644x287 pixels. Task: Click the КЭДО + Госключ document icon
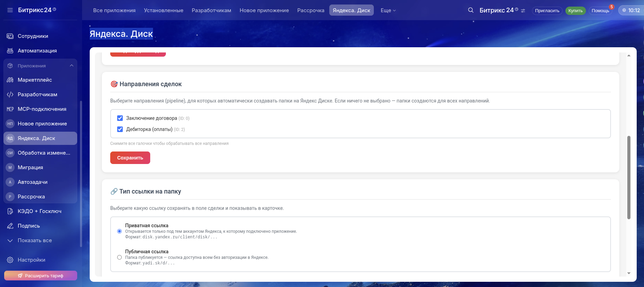click(10, 211)
